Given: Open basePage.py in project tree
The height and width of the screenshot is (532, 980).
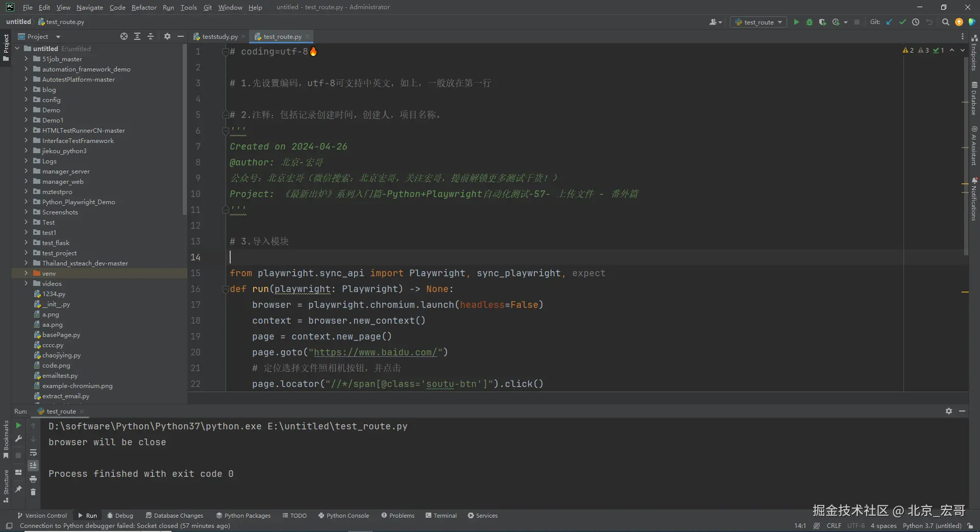Looking at the screenshot, I should click(x=61, y=335).
